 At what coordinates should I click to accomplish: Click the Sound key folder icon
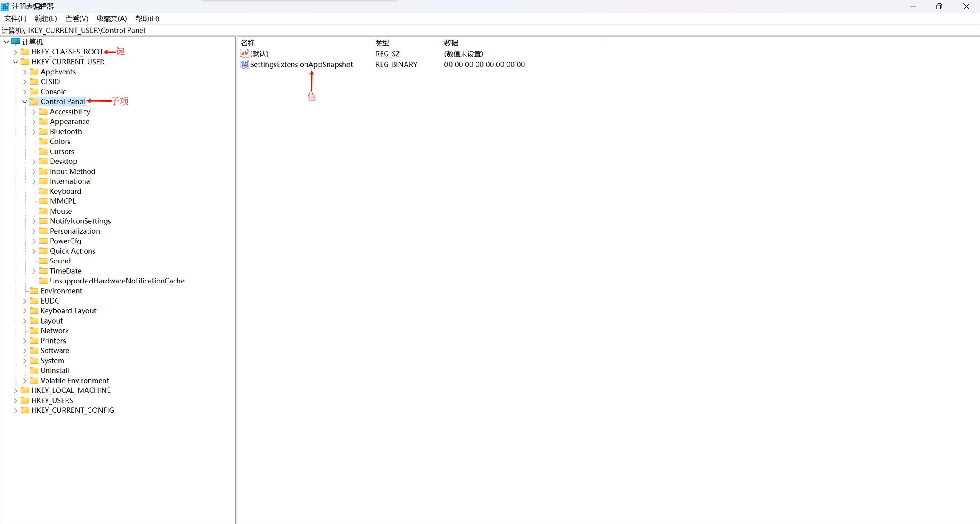pos(43,261)
